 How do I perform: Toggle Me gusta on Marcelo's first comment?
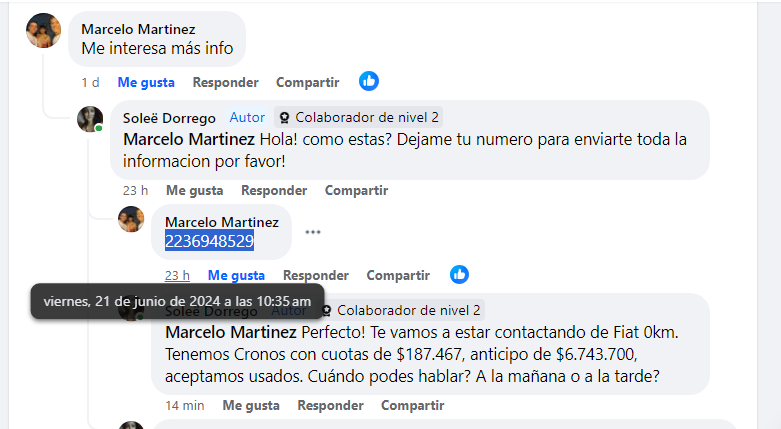(146, 82)
